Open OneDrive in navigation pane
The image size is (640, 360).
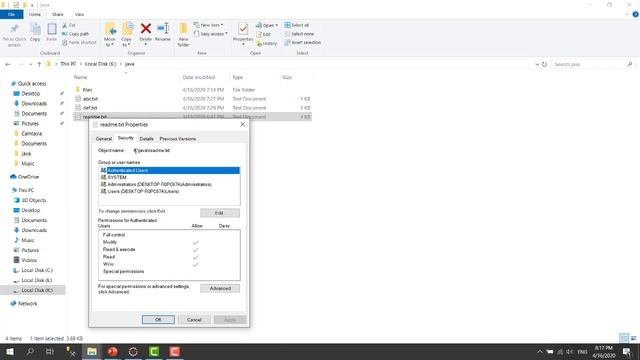pos(28,177)
